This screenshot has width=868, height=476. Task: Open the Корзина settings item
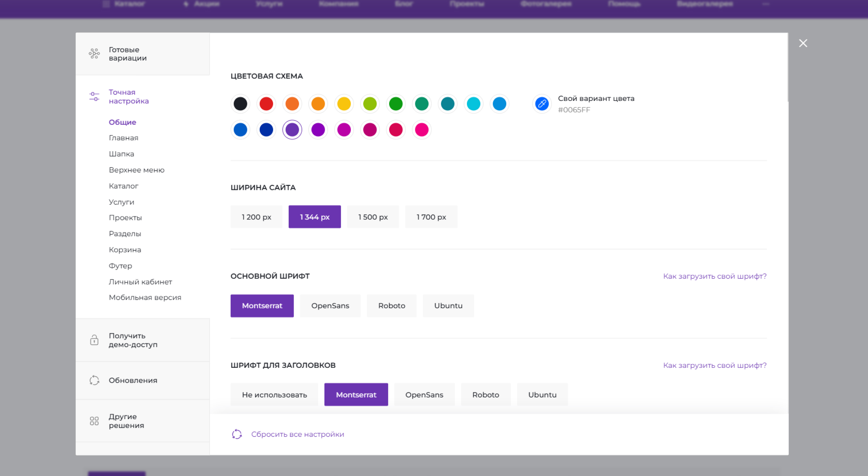(x=125, y=250)
